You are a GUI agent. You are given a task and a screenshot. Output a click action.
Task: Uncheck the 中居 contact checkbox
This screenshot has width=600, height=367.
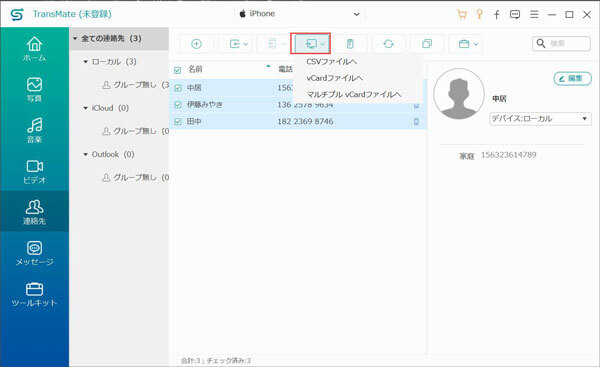tap(178, 88)
